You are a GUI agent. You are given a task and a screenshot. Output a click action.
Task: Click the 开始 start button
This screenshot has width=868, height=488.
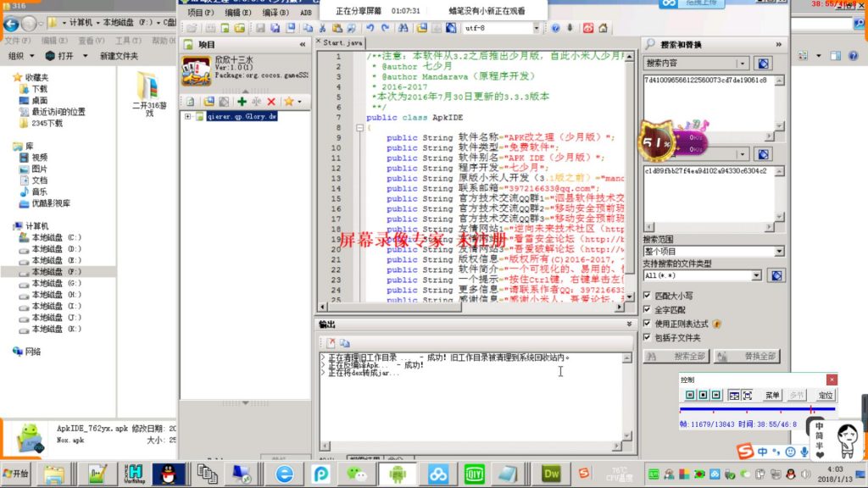click(x=16, y=474)
